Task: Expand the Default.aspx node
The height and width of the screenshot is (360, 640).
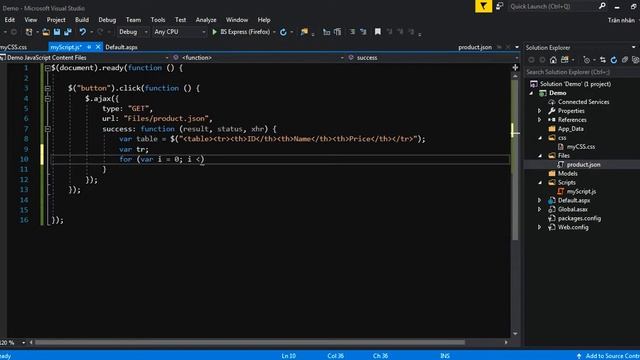Action: pos(540,200)
